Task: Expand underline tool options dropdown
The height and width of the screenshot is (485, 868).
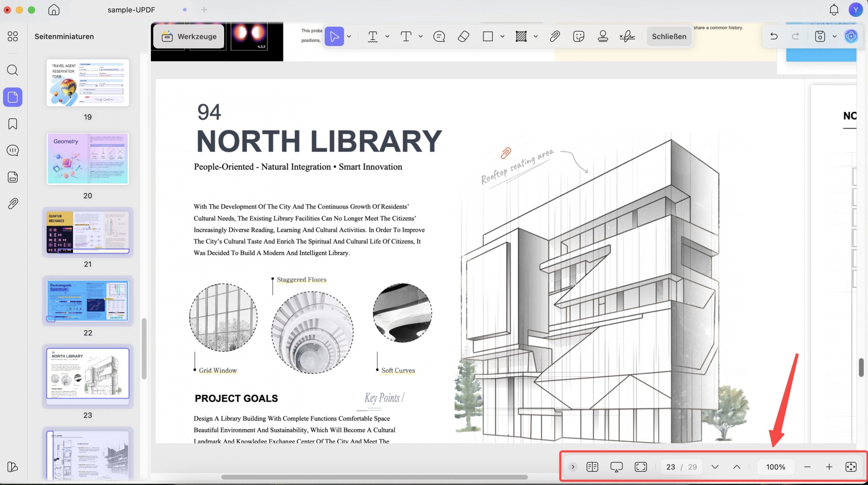Action: (x=387, y=36)
